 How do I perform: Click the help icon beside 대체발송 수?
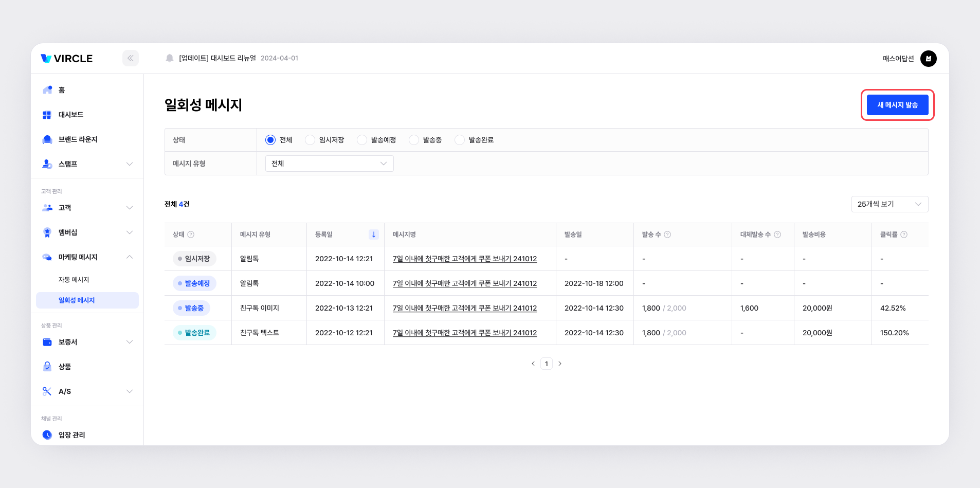[x=777, y=234]
